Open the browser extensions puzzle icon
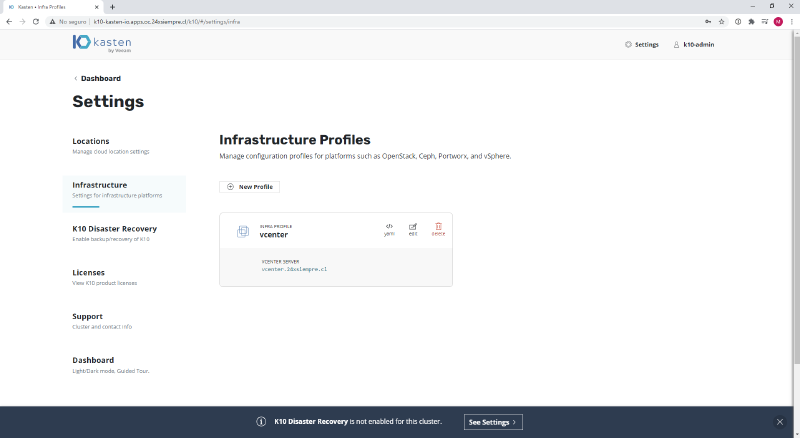800x438 pixels. pyautogui.click(x=751, y=21)
